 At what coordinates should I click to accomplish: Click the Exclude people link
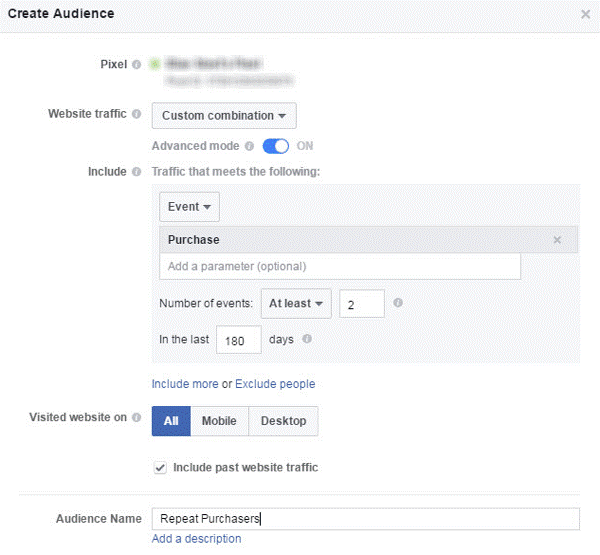point(275,384)
